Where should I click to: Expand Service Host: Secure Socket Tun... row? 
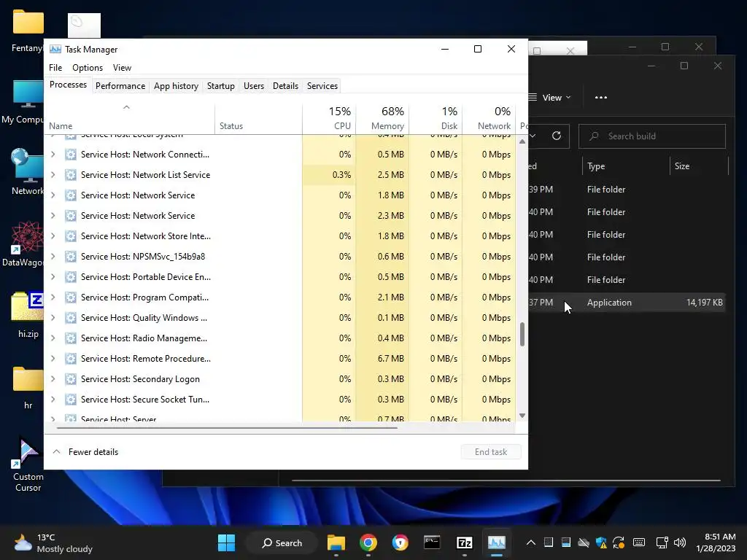pyautogui.click(x=53, y=400)
